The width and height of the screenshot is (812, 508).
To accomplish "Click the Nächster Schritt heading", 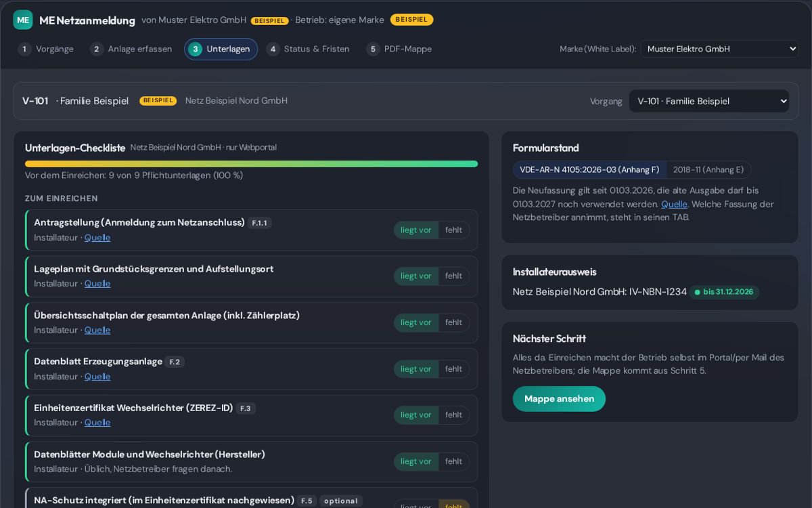I will click(x=549, y=339).
